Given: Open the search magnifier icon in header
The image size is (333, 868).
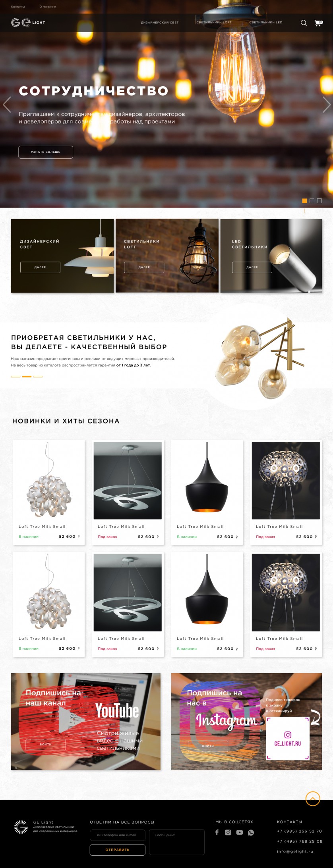Looking at the screenshot, I should pos(304,23).
